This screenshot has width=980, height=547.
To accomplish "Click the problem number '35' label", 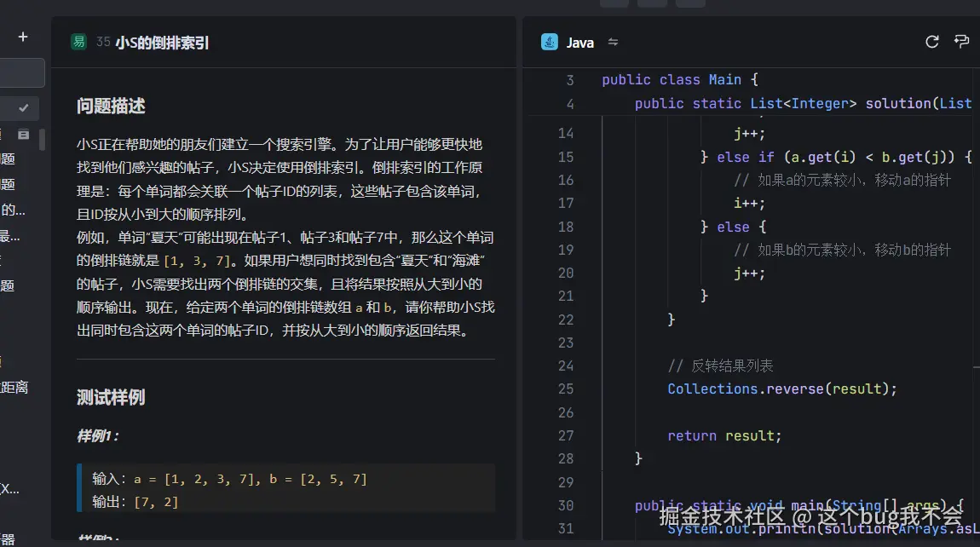I will point(103,40).
